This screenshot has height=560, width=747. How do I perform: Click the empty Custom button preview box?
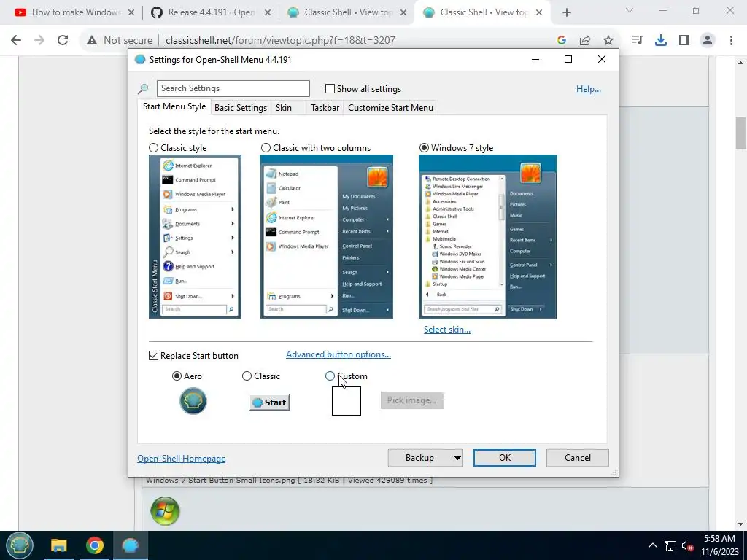point(347,401)
